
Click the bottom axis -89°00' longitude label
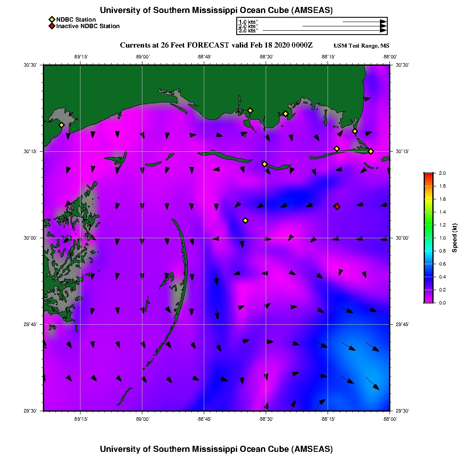pyautogui.click(x=142, y=419)
